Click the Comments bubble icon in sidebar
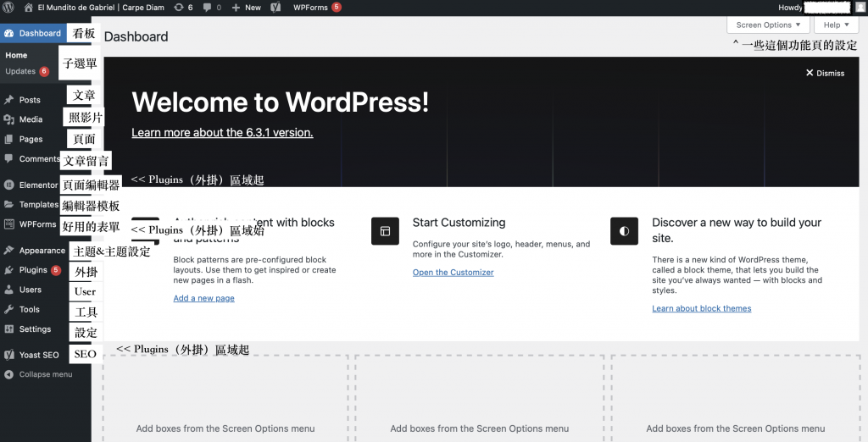The height and width of the screenshot is (442, 868). click(8, 159)
